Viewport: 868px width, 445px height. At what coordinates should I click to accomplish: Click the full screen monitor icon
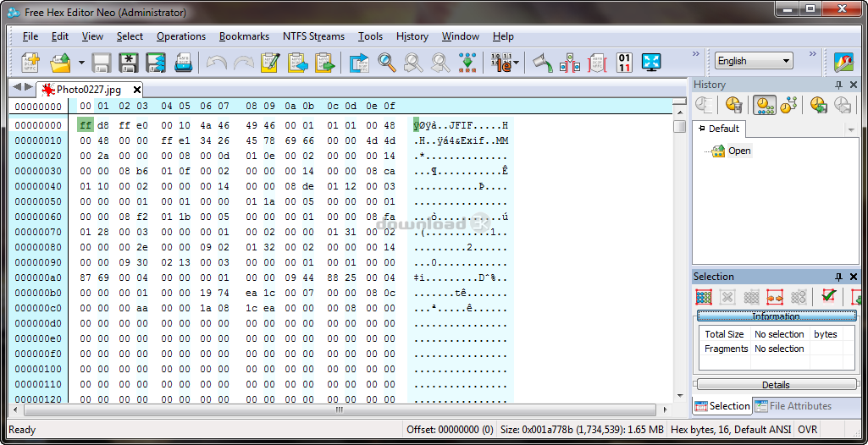click(651, 63)
